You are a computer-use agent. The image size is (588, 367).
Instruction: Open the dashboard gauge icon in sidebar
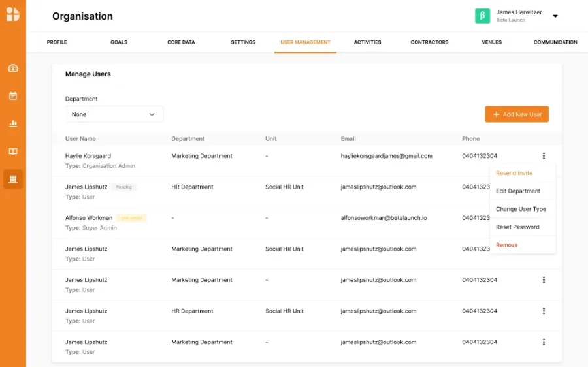tap(13, 68)
